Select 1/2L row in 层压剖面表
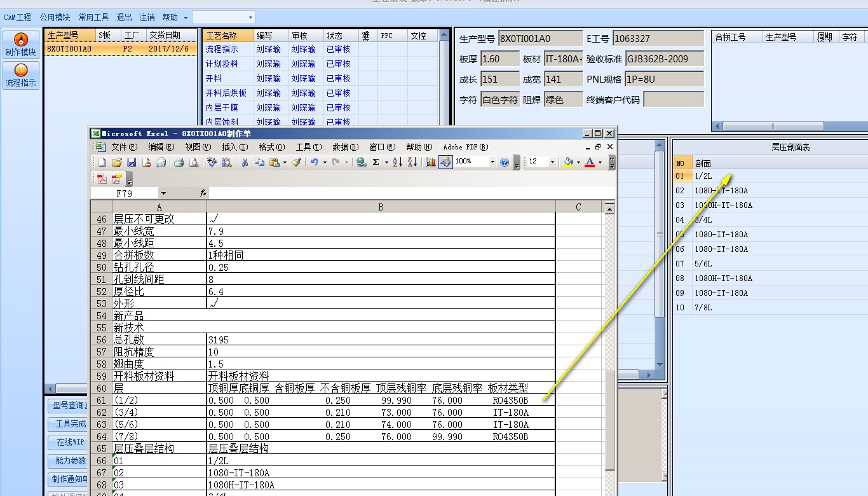 tap(771, 176)
